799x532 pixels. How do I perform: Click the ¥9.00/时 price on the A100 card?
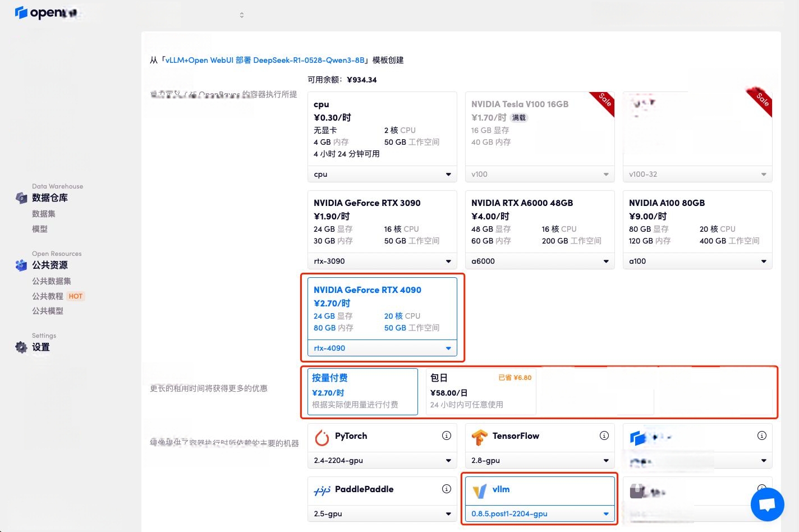point(648,216)
